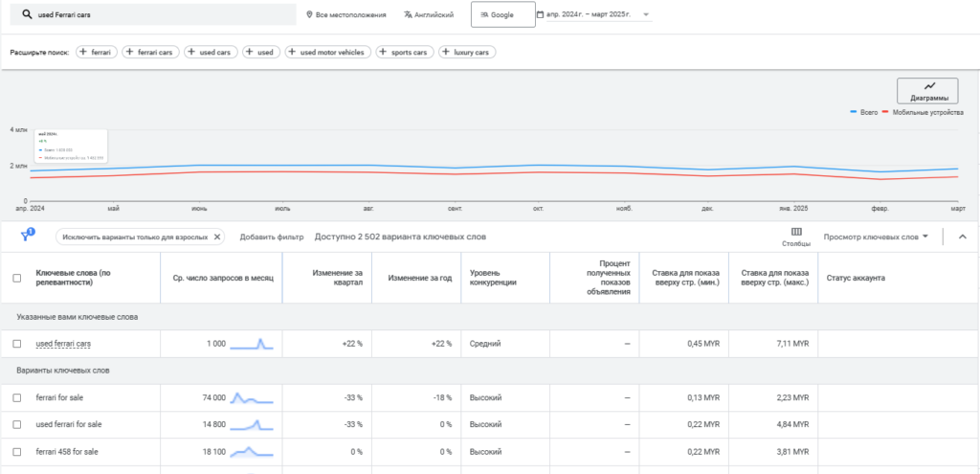This screenshot has width=980, height=474.
Task: Add 'used motor vehicles' suggestion chip
Action: coord(327,53)
